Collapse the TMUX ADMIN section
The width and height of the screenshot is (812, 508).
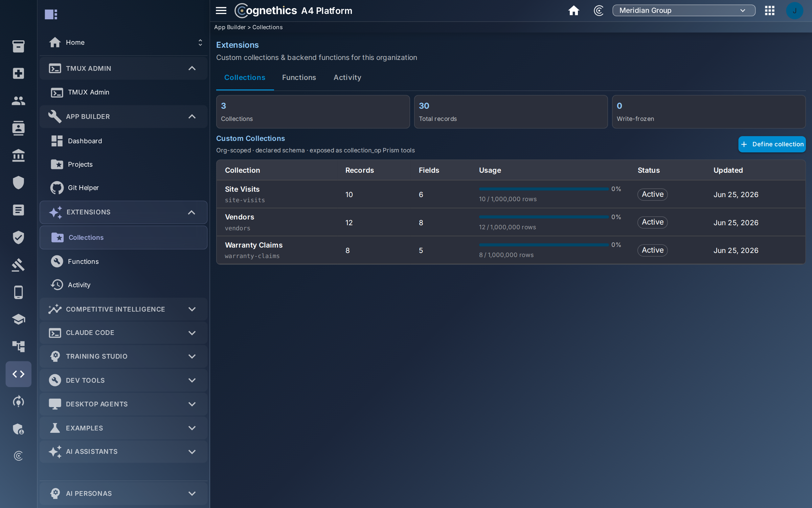coord(123,68)
